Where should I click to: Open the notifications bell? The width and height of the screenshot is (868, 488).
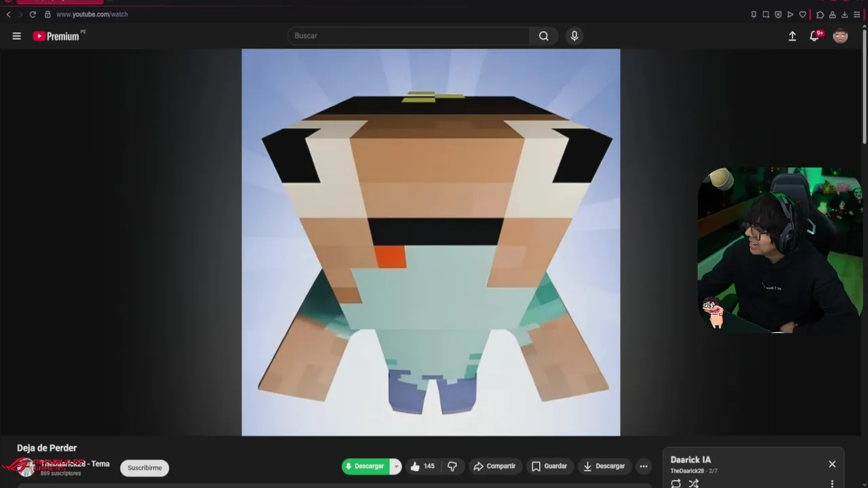(x=814, y=36)
